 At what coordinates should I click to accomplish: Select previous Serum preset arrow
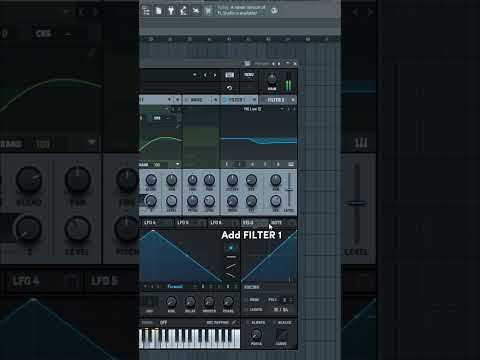[x=205, y=75]
